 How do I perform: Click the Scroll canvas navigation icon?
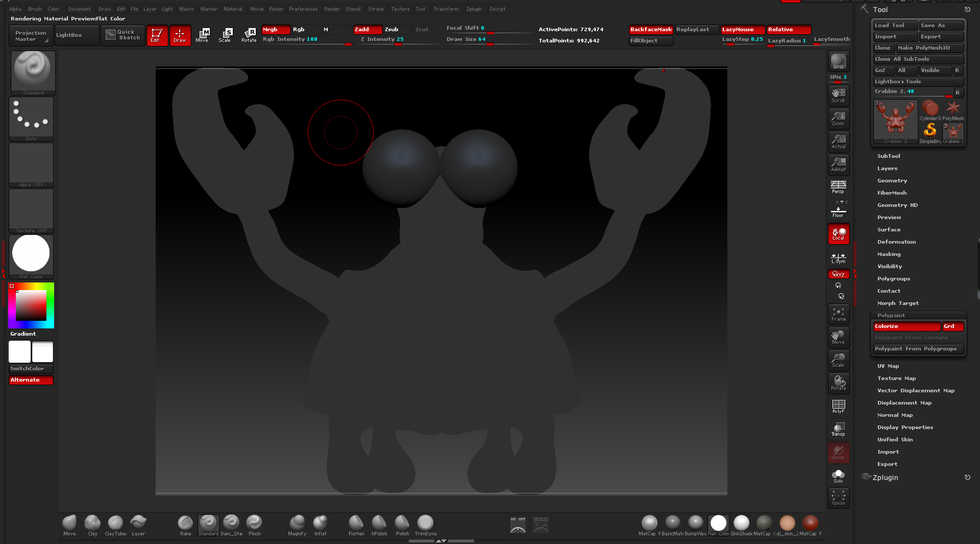(x=838, y=96)
